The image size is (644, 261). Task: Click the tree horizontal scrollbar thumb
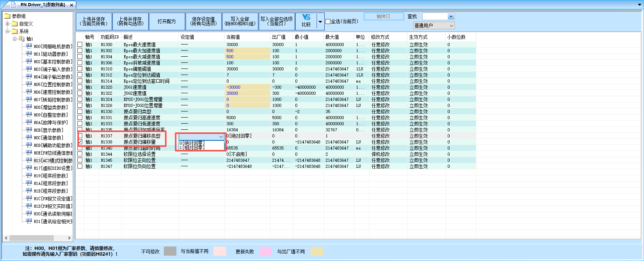click(31, 238)
